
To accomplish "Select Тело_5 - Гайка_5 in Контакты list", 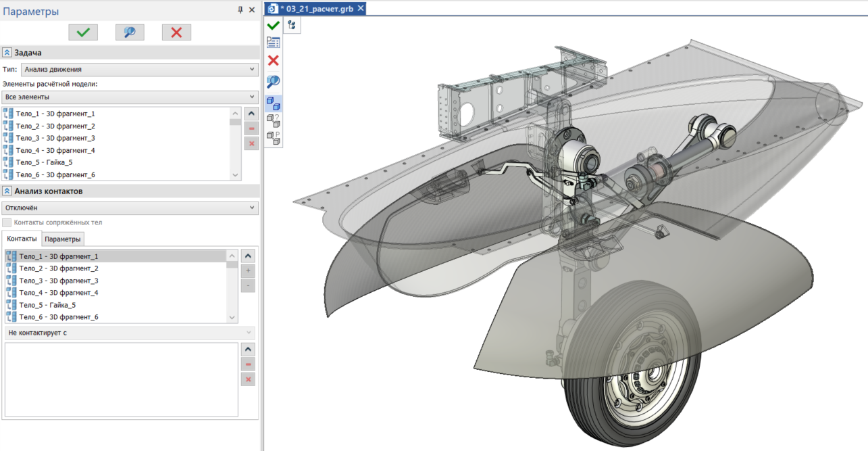I will 47,305.
